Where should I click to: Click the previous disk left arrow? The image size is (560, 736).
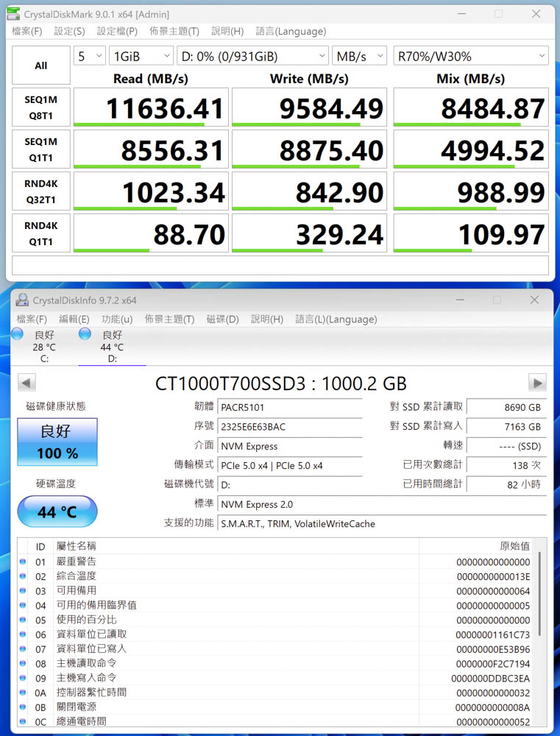click(x=26, y=383)
